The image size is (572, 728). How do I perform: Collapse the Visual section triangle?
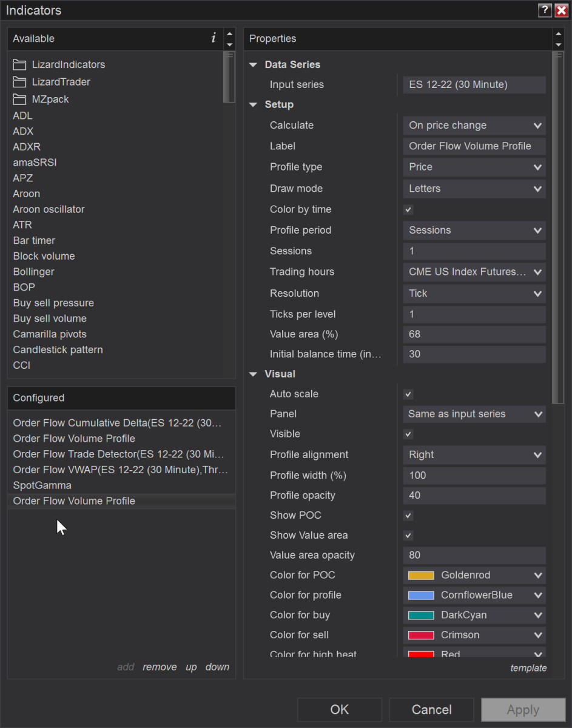[x=254, y=374]
